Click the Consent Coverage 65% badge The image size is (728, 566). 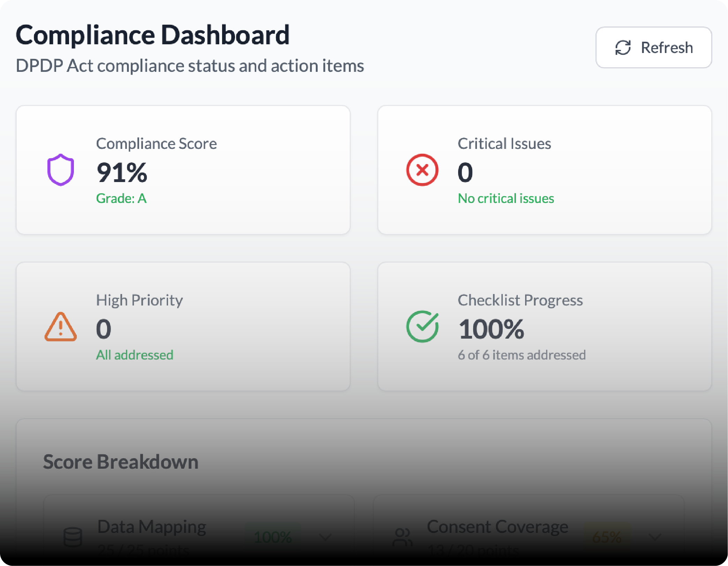click(607, 537)
